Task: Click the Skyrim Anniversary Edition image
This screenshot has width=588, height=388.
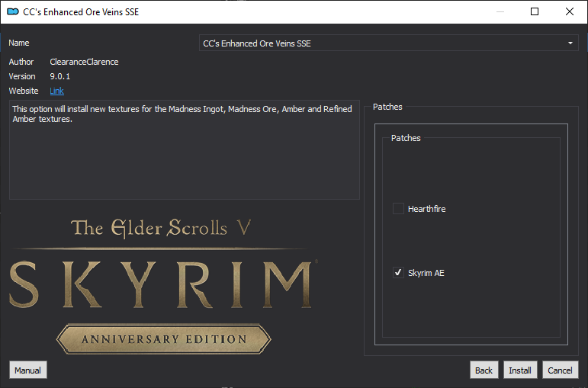Action: click(x=163, y=286)
